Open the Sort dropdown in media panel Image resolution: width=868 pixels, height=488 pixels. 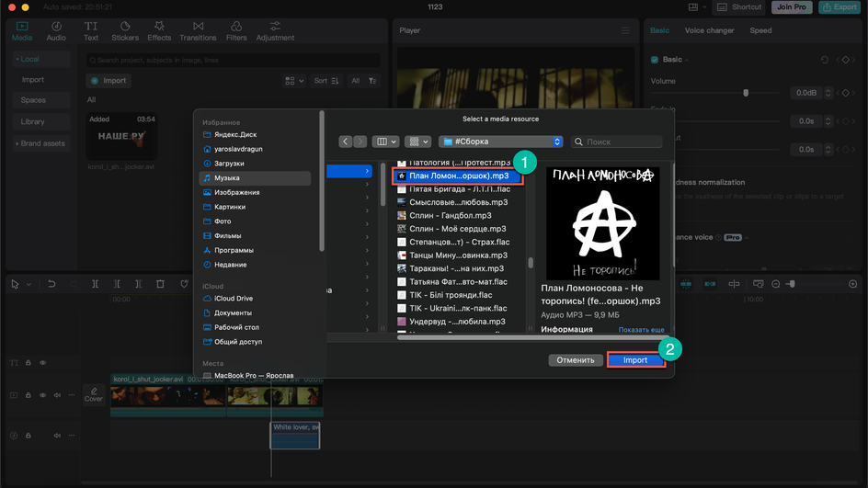click(326, 81)
